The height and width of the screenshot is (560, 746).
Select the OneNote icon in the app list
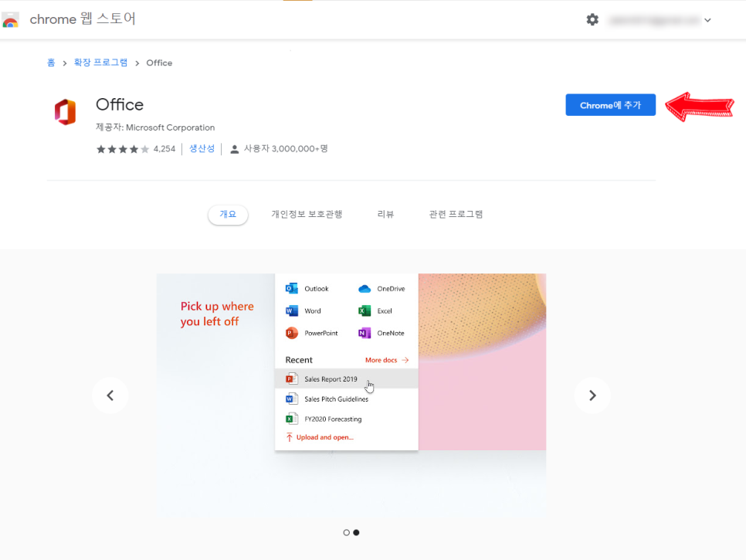(363, 333)
